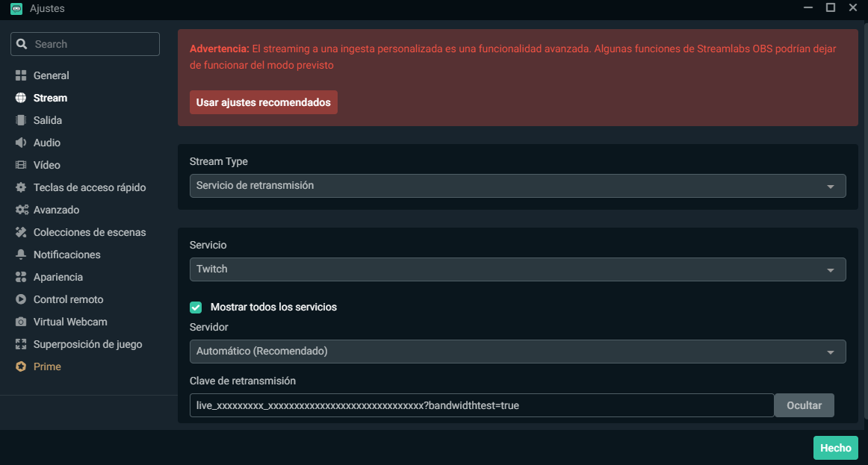Toggle the Ocultar option for stream key
The image size is (868, 465).
(x=804, y=405)
